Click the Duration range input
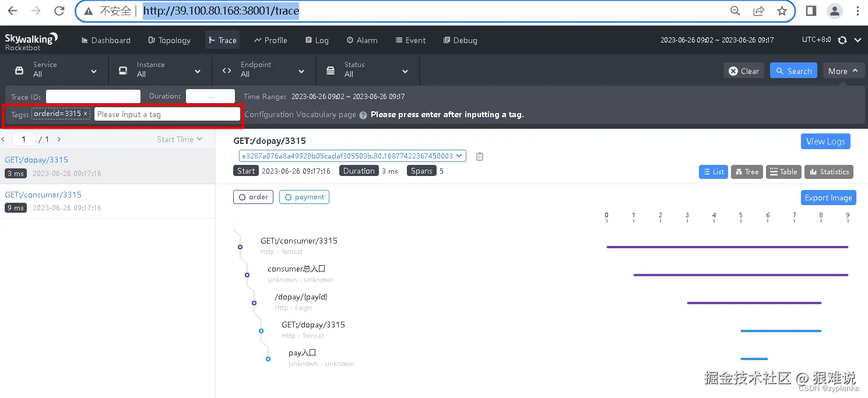This screenshot has width=868, height=398. click(210, 96)
